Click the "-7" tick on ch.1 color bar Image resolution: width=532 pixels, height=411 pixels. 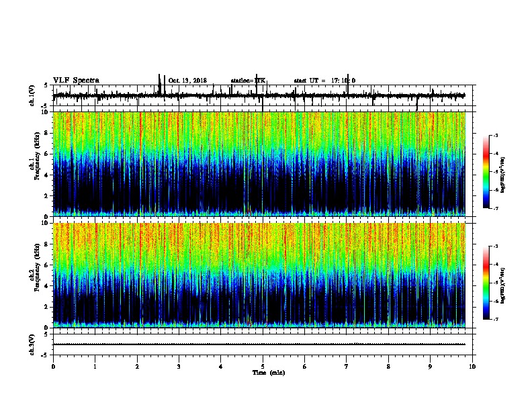(x=496, y=208)
